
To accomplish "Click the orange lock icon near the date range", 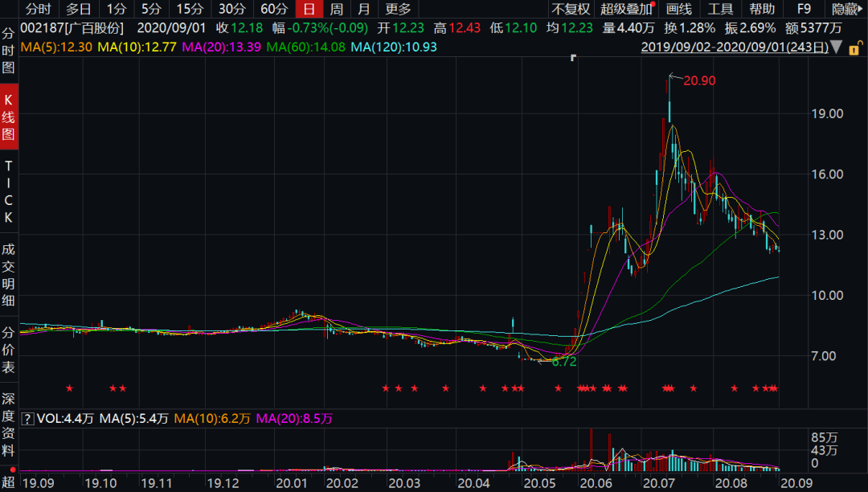I will [x=857, y=49].
